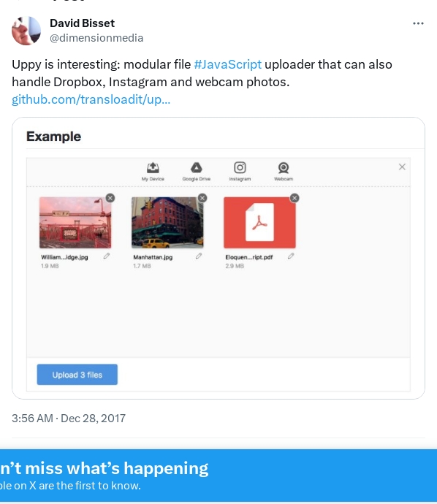Remove the William...idge.jpg file

110,198
